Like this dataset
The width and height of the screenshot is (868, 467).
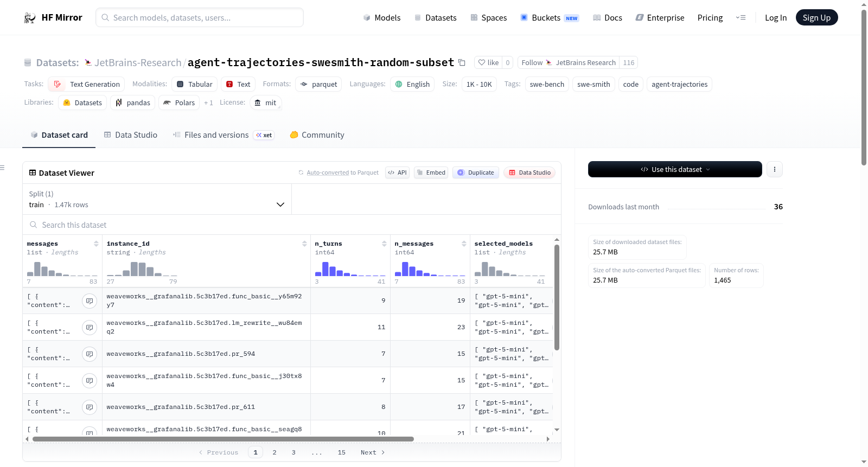click(488, 62)
